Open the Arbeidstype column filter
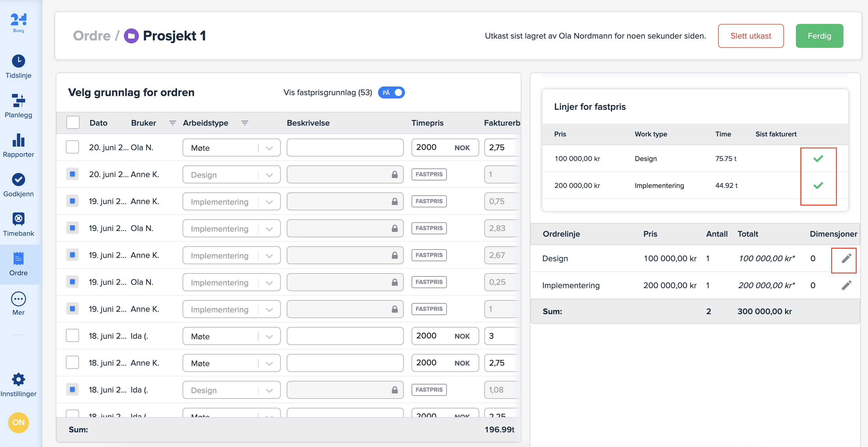Screen dimensions: 868x447 click(x=245, y=123)
